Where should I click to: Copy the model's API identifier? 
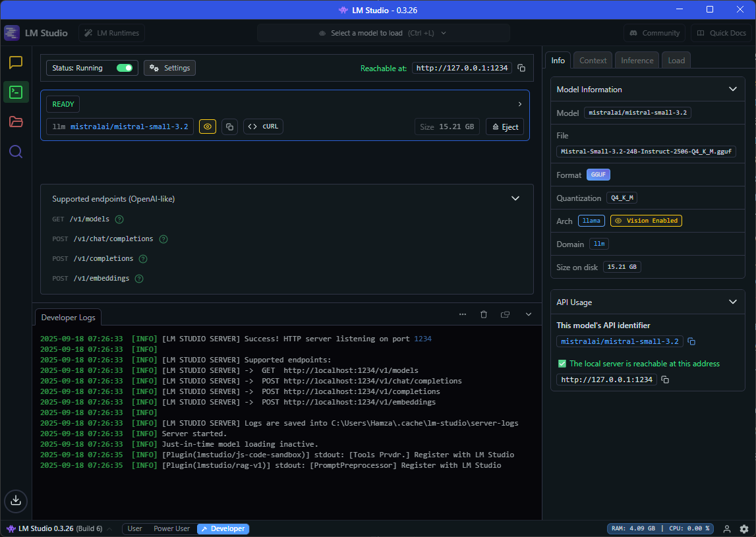pos(691,341)
